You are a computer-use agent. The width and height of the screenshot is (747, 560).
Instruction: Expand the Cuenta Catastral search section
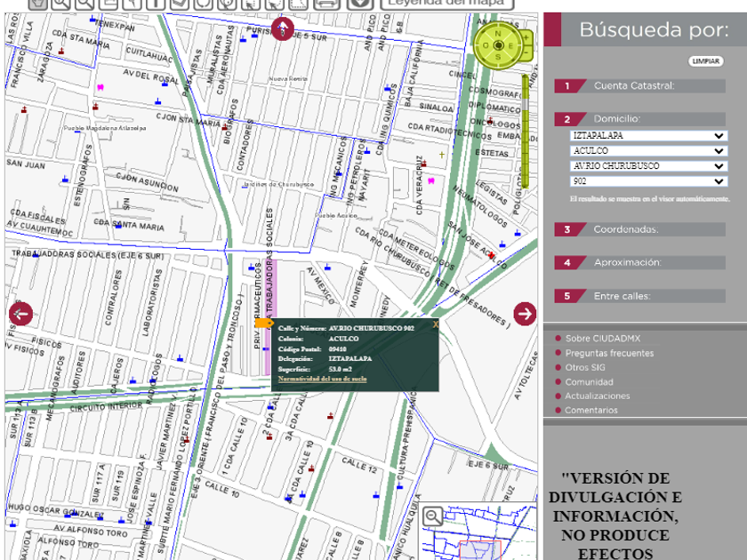(633, 86)
